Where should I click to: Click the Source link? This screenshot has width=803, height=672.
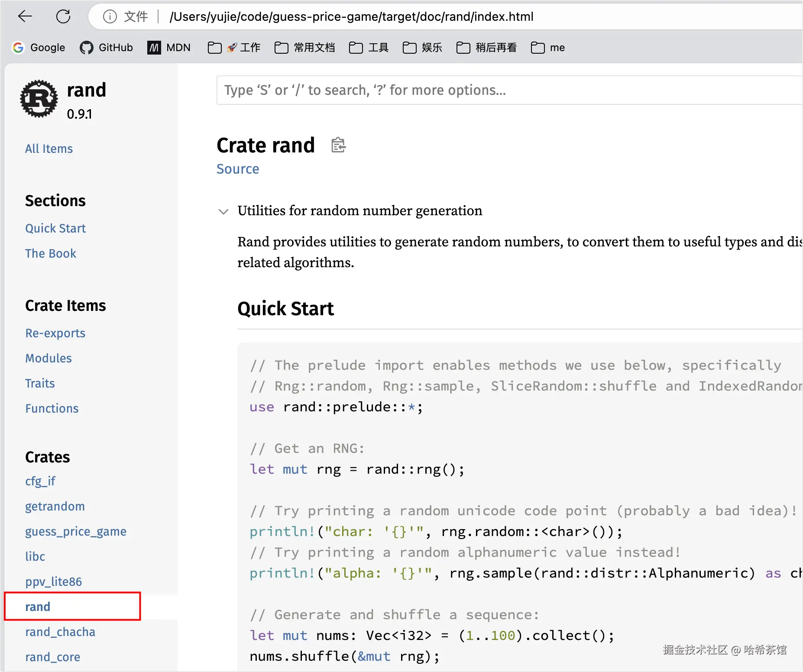pyautogui.click(x=238, y=169)
